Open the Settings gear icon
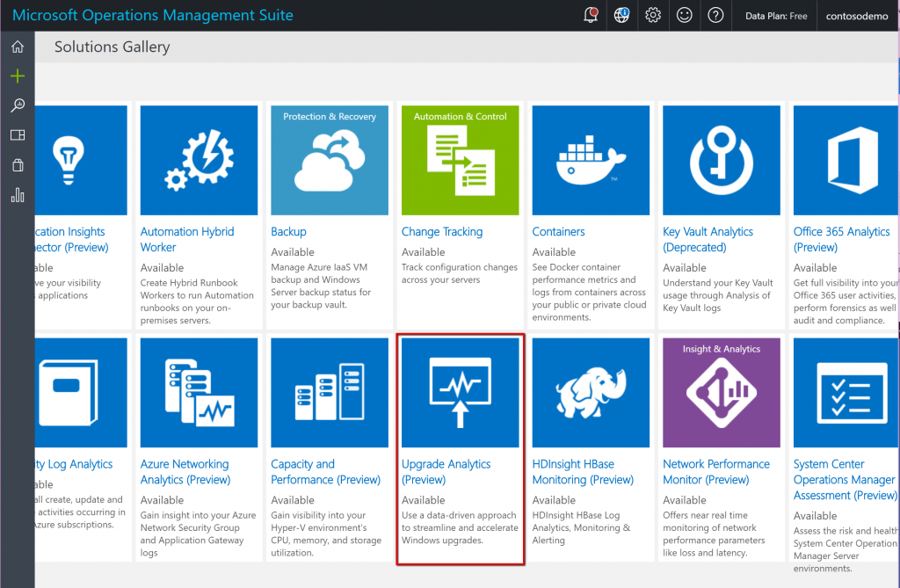Image resolution: width=900 pixels, height=588 pixels. pyautogui.click(x=653, y=15)
